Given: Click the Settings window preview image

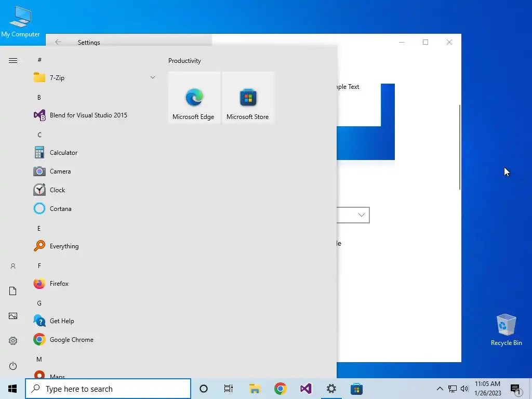Looking at the screenshot, I should (x=366, y=122).
